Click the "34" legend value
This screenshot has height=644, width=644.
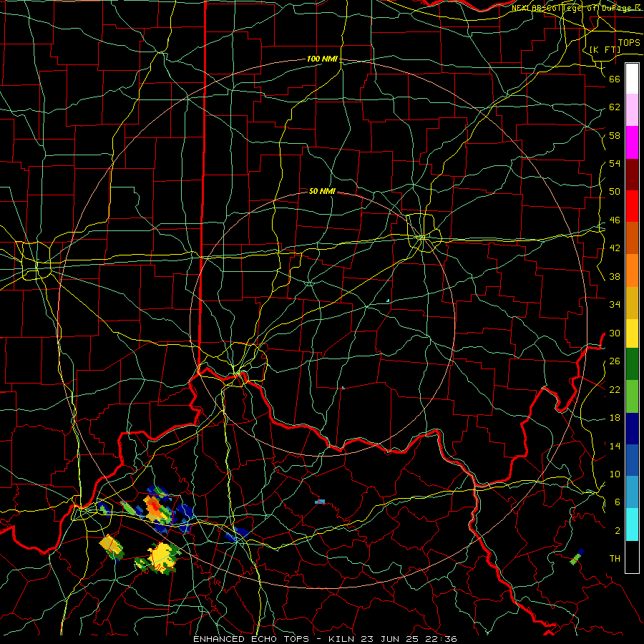(x=615, y=305)
